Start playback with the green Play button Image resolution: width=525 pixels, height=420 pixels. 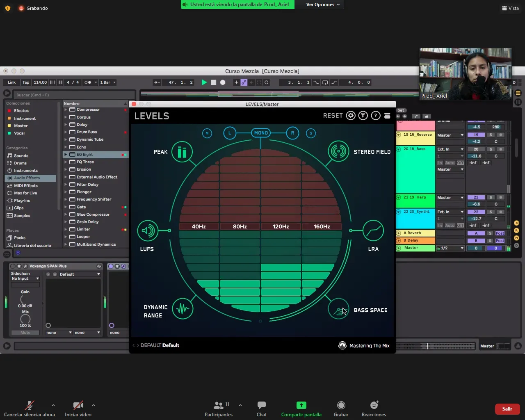tap(204, 82)
